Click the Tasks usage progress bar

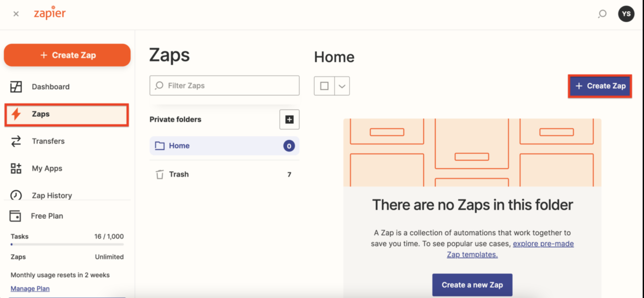tap(67, 244)
